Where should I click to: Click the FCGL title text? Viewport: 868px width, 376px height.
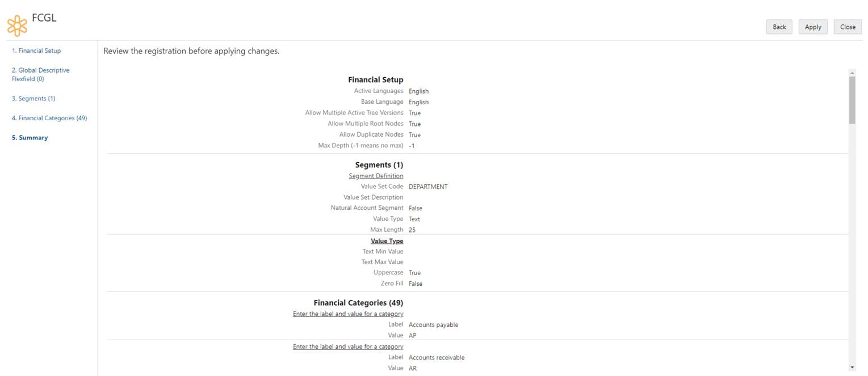point(44,18)
